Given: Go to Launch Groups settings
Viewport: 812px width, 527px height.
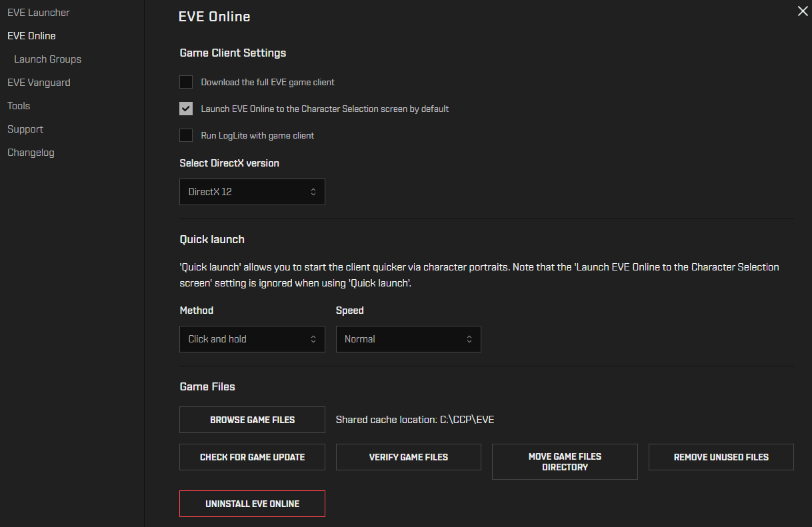Looking at the screenshot, I should pos(47,59).
